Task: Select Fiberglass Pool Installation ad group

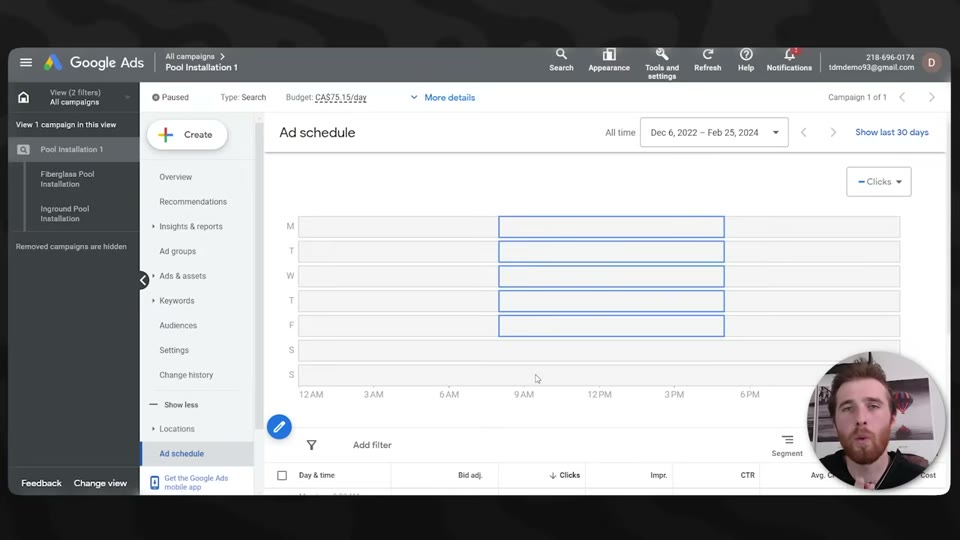Action: click(67, 179)
